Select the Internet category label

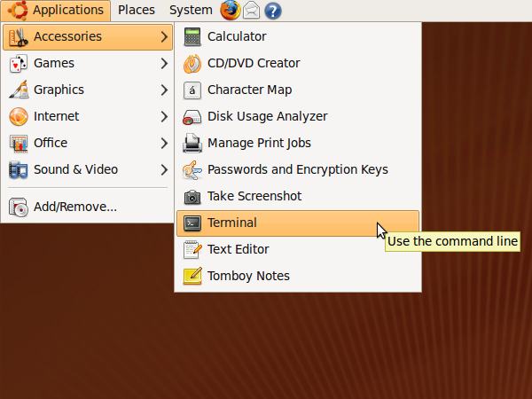click(x=57, y=116)
